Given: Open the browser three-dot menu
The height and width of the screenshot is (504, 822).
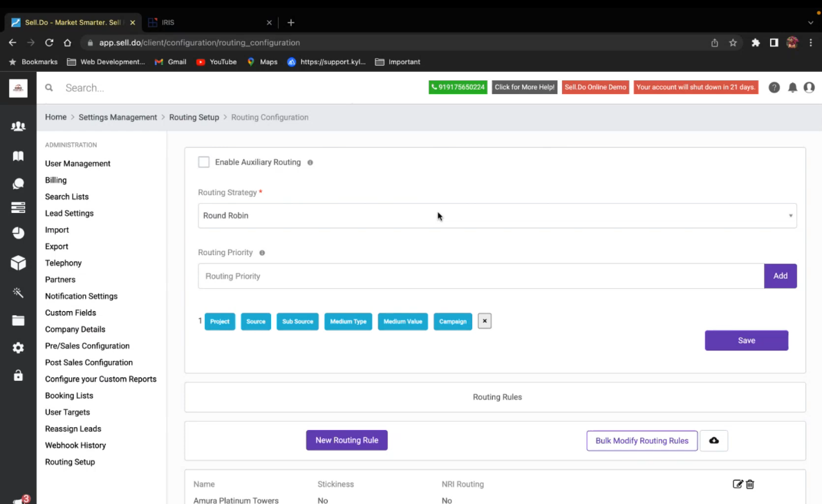Looking at the screenshot, I should pos(810,42).
